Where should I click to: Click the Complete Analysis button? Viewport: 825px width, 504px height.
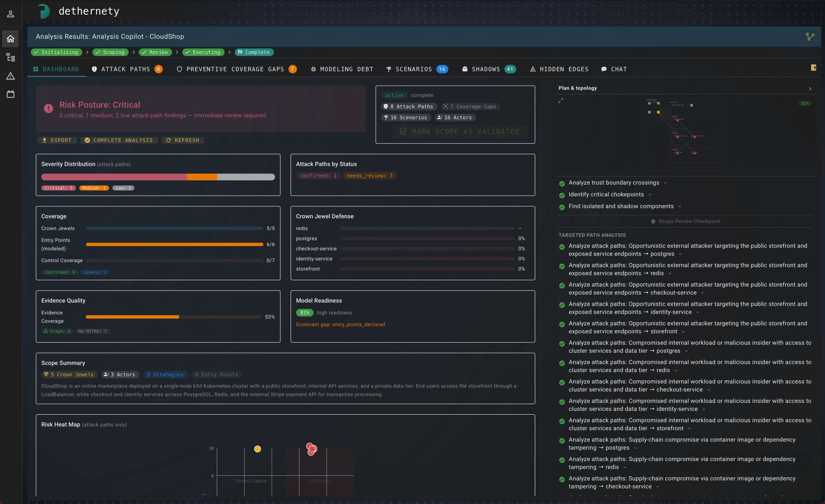[119, 140]
